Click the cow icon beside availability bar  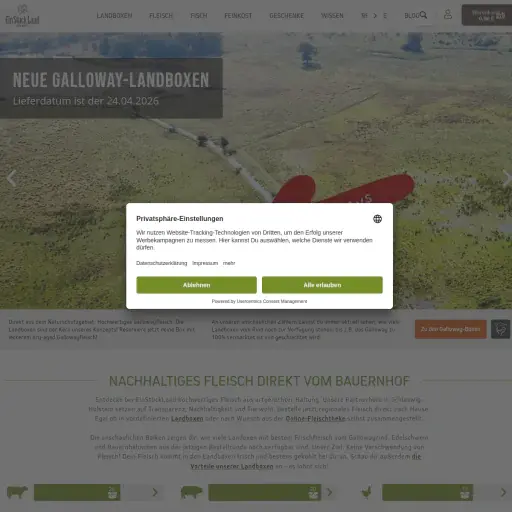(18, 492)
